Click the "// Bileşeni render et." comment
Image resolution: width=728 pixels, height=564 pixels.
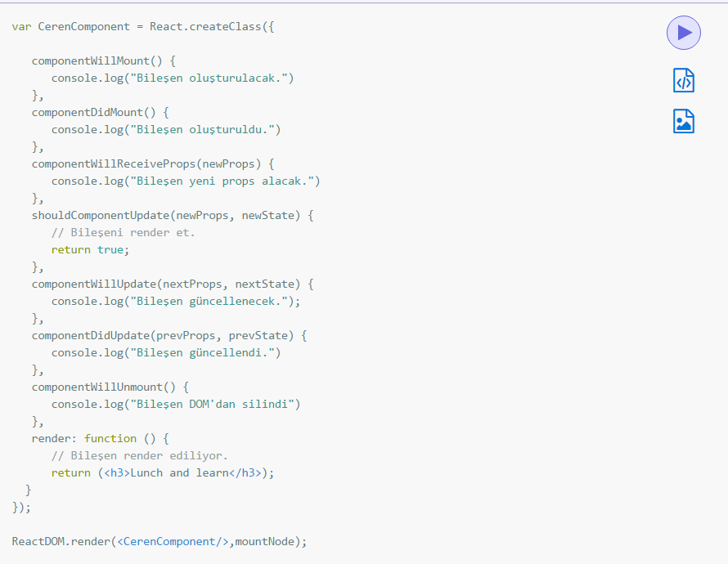[123, 233]
